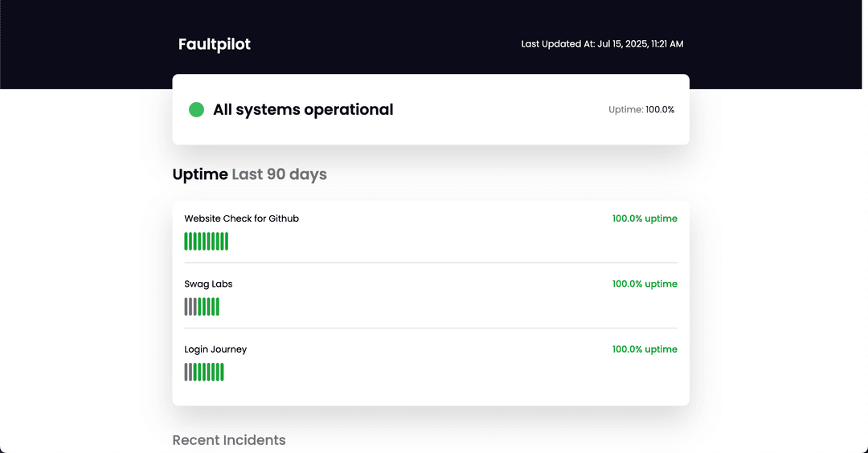Image resolution: width=868 pixels, height=453 pixels.
Task: Select the Website Check for Github monitor name
Action: [241, 218]
